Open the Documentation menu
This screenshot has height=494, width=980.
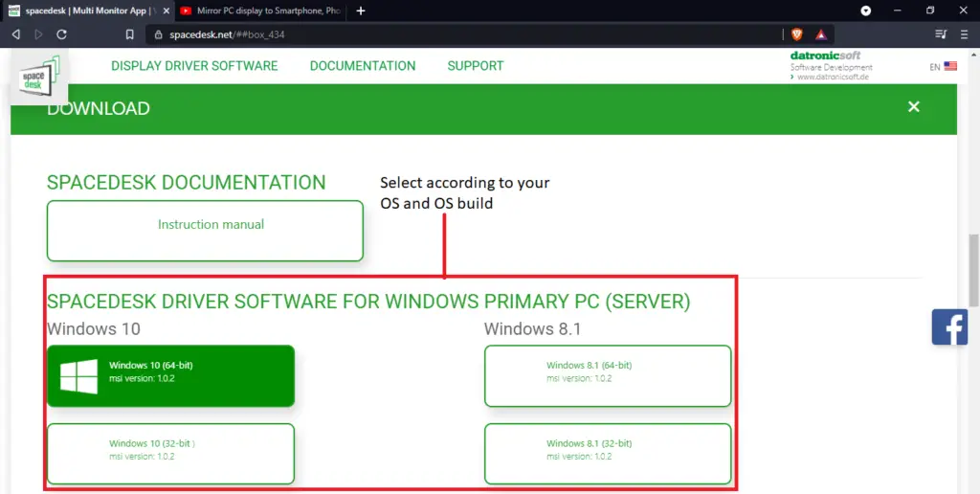pyautogui.click(x=363, y=66)
